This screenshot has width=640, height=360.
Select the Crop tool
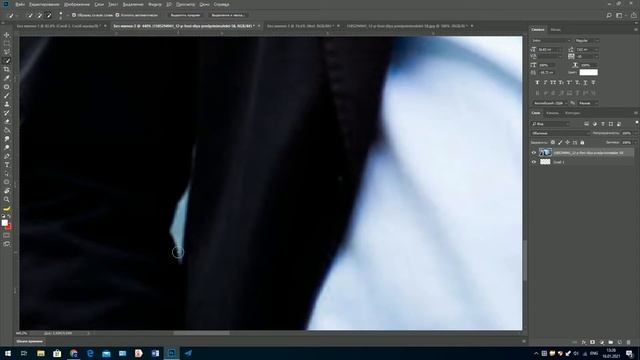(x=7, y=69)
